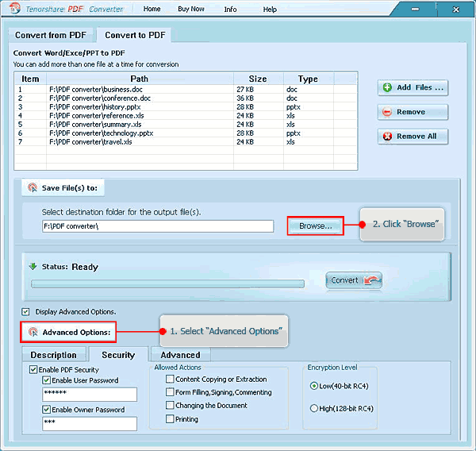476x451 pixels.
Task: Uncheck Display Advanced Options checkbox
Action: pyautogui.click(x=25, y=312)
